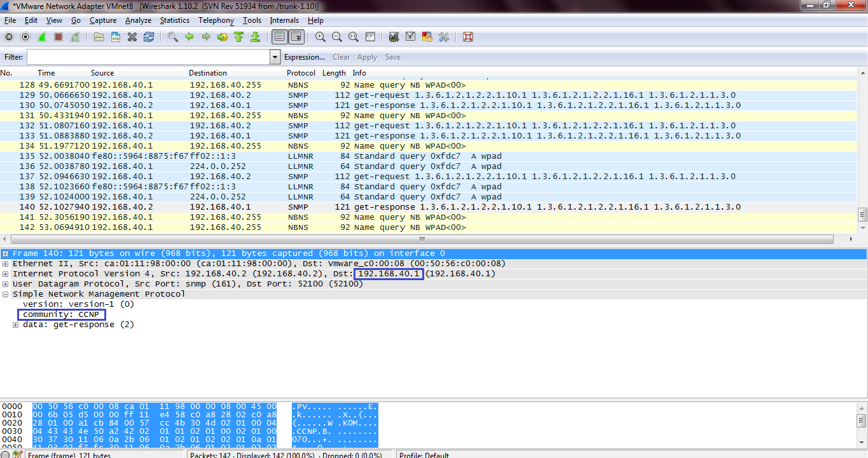Viewport: 868px width, 458px height.
Task: Edit capture filters icon
Action: point(394,37)
